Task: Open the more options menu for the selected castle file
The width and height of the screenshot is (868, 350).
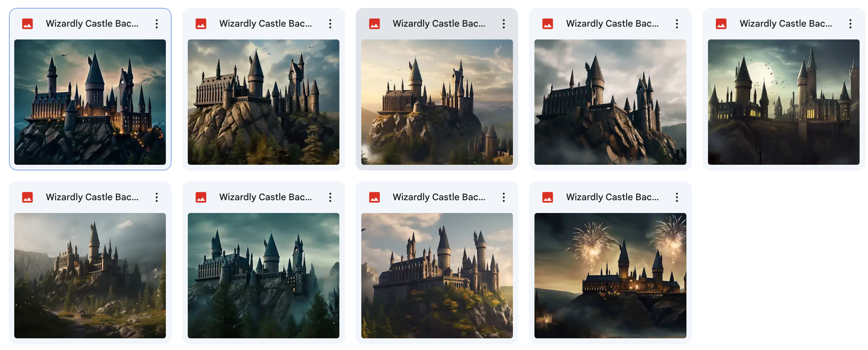Action: click(x=156, y=23)
